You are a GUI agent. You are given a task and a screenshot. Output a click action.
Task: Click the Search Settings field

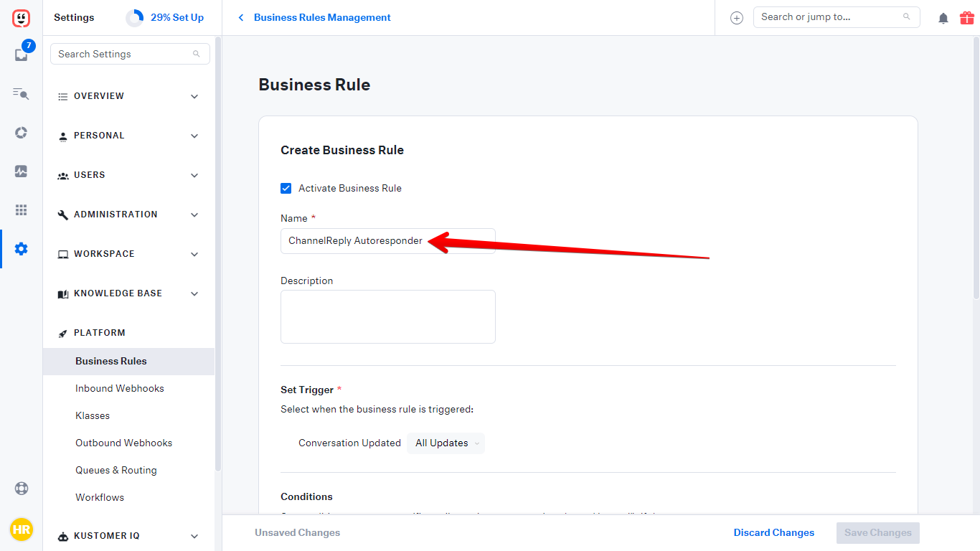123,54
